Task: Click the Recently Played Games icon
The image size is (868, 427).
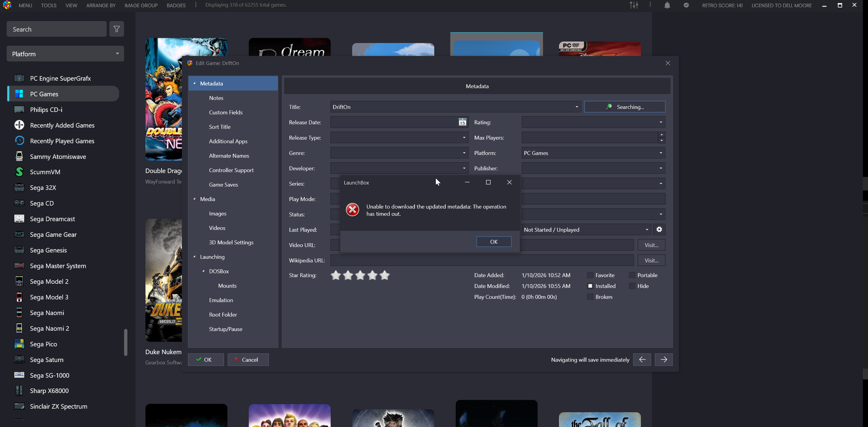Action: (x=19, y=141)
